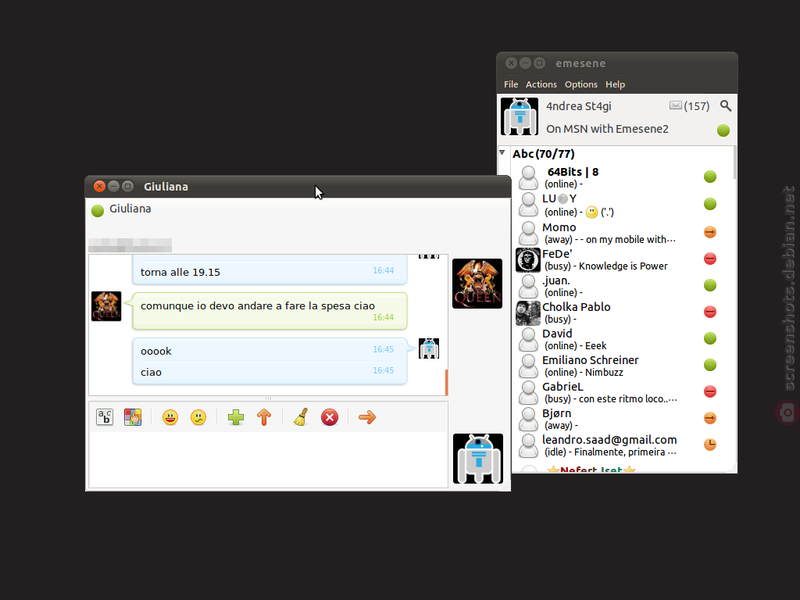This screenshot has height=600, width=800.
Task: Open the green status indicator next to personal message
Action: tap(723, 130)
